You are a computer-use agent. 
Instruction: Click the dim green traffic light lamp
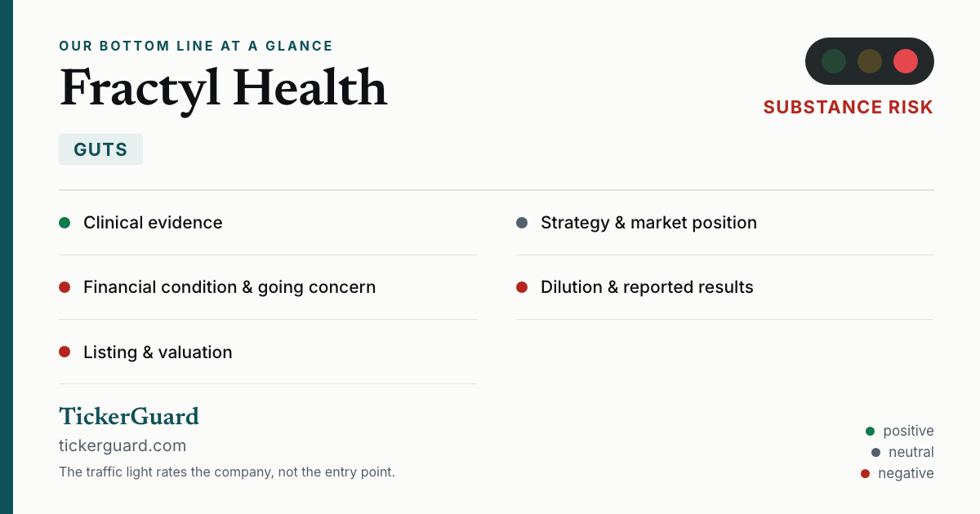(x=834, y=61)
